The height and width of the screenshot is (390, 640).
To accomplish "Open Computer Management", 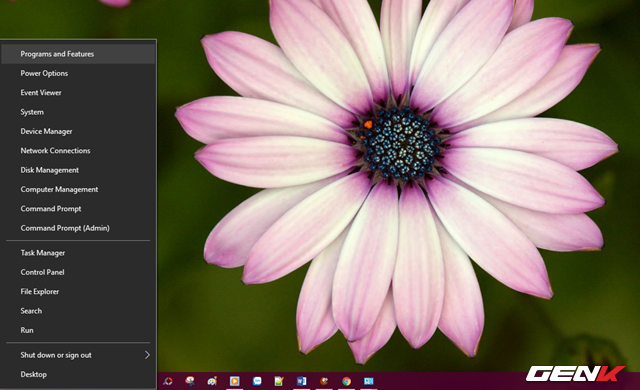I will tap(78, 189).
